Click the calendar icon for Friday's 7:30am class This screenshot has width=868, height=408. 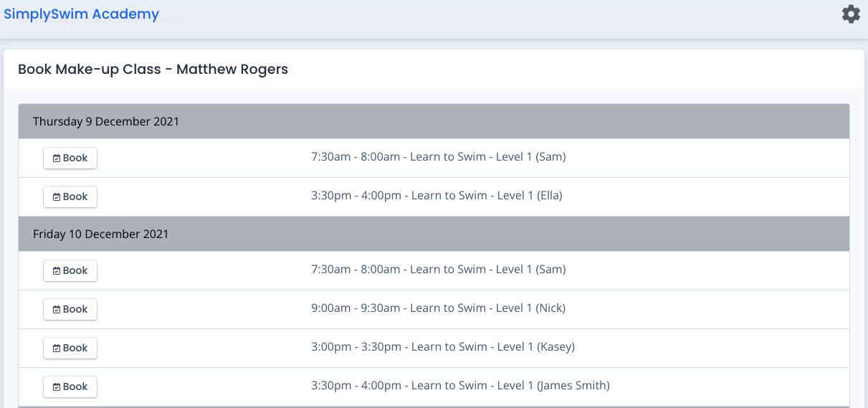(x=57, y=271)
